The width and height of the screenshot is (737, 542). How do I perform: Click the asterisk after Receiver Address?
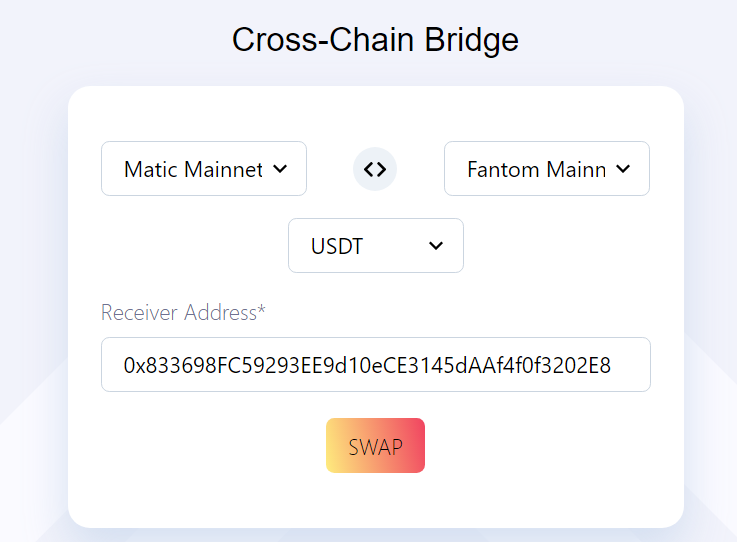click(x=262, y=311)
